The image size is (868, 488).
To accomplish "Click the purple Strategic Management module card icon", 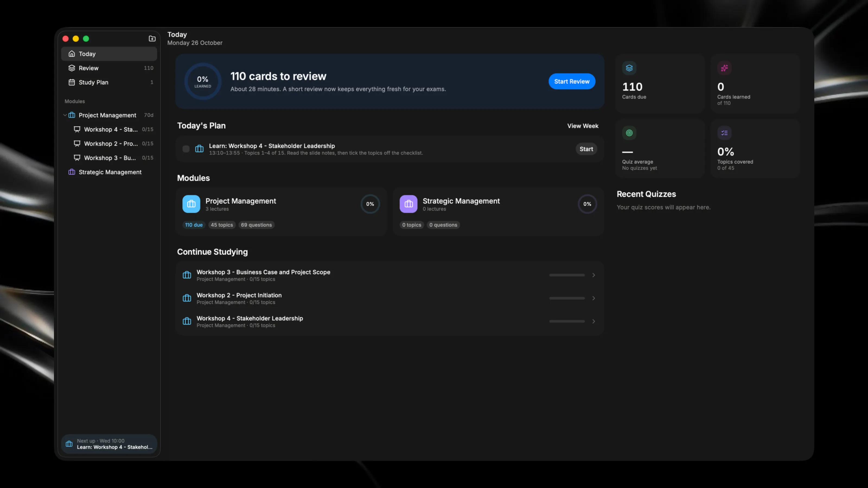I will (x=409, y=204).
